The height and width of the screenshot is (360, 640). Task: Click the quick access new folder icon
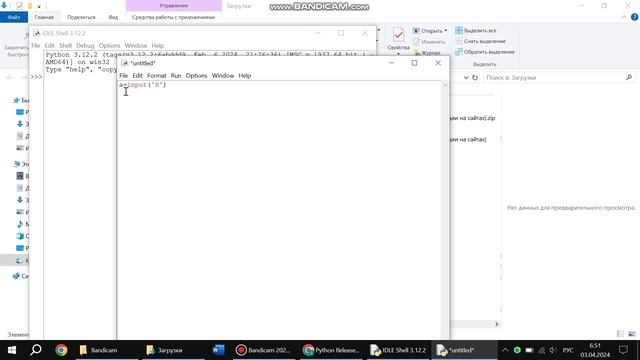click(x=30, y=6)
